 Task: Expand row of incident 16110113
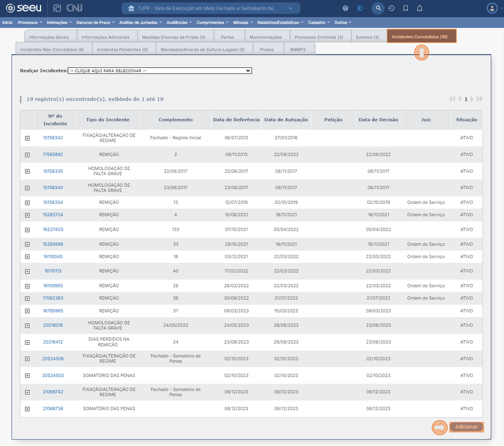tap(27, 271)
